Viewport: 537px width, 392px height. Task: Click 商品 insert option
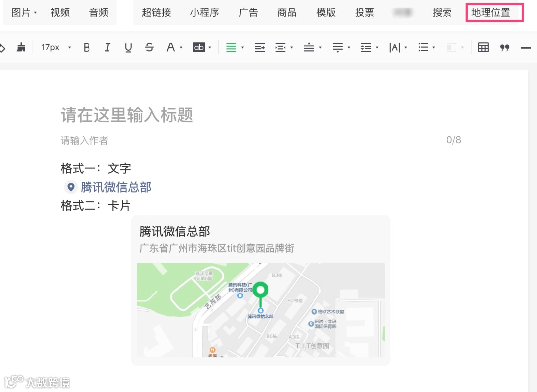pos(287,12)
